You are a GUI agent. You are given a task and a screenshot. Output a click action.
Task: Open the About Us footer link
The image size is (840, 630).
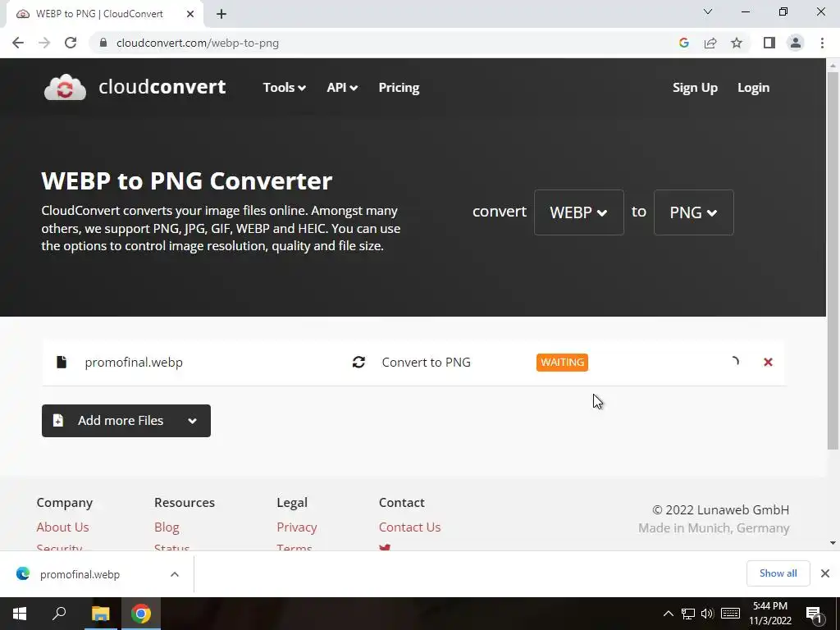pos(62,527)
